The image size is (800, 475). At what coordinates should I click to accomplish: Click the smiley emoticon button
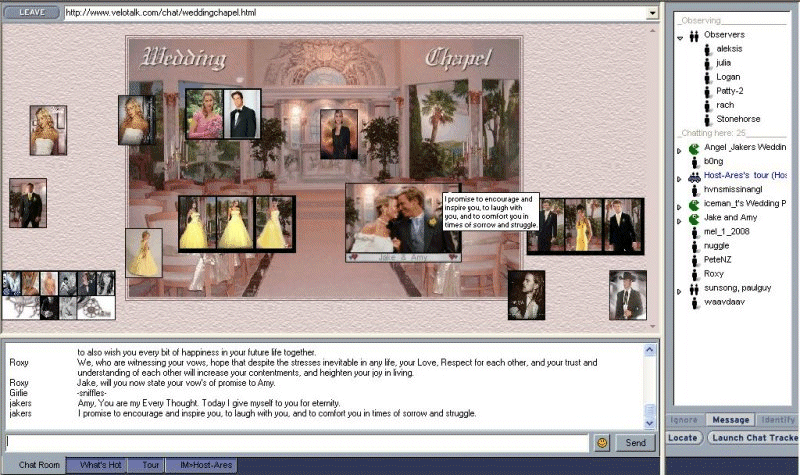click(602, 442)
